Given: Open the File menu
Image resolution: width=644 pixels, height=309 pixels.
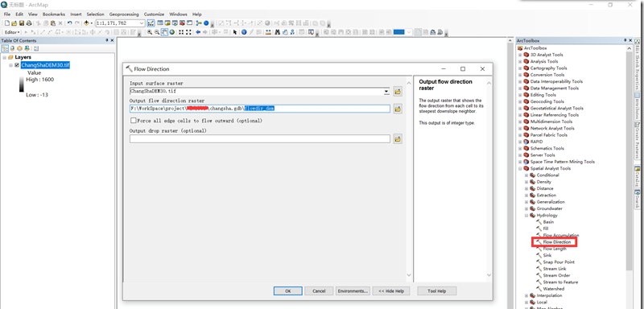Looking at the screenshot, I should tap(7, 14).
